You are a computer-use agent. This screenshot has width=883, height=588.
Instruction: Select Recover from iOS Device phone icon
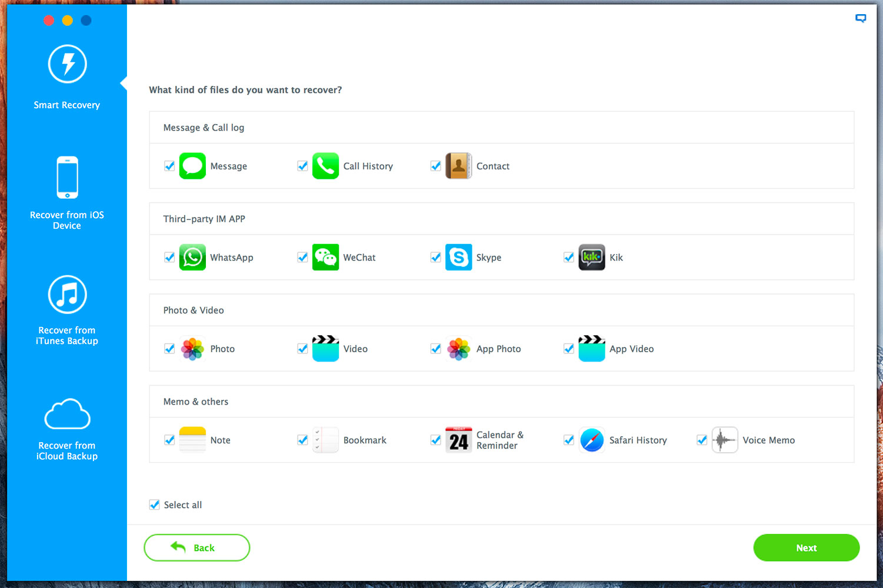(68, 177)
